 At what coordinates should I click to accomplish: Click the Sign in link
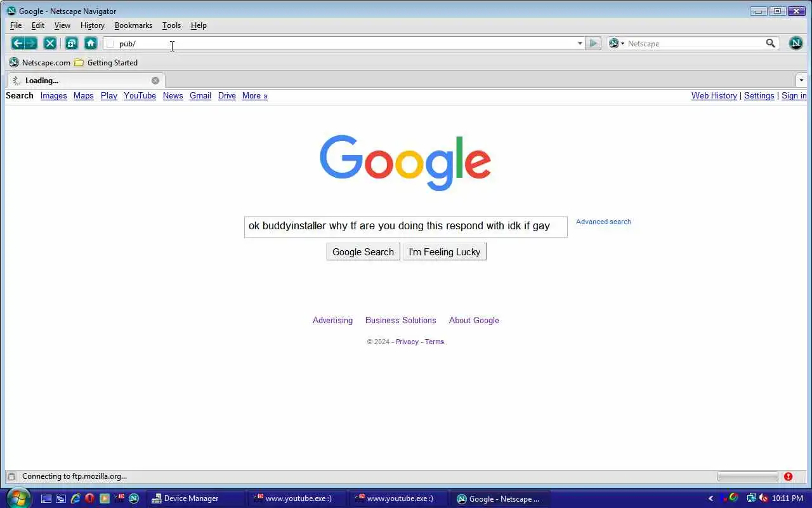point(794,95)
